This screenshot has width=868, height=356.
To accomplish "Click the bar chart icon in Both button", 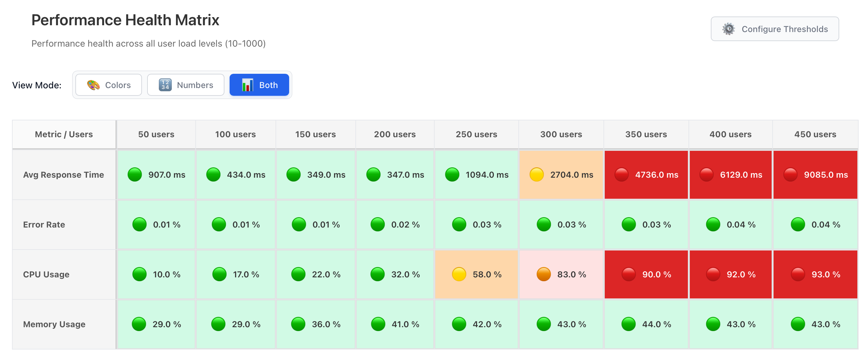I will point(248,85).
